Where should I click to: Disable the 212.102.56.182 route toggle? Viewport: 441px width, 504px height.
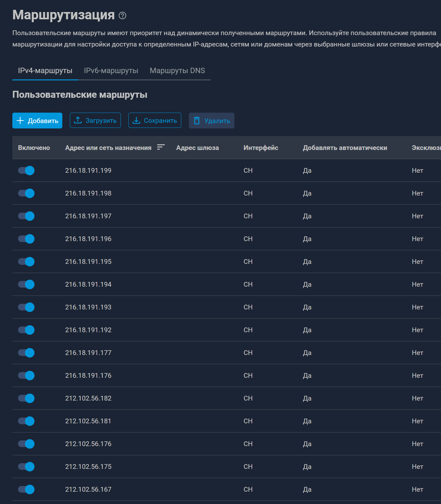click(26, 398)
